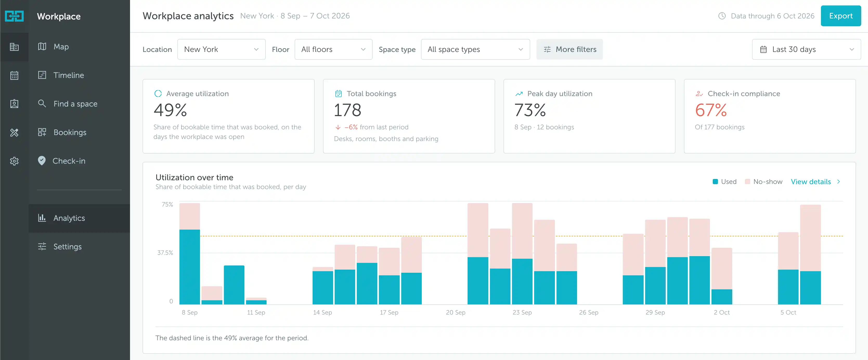Viewport: 868px width, 360px height.
Task: Click the chevron after View details
Action: 839,182
